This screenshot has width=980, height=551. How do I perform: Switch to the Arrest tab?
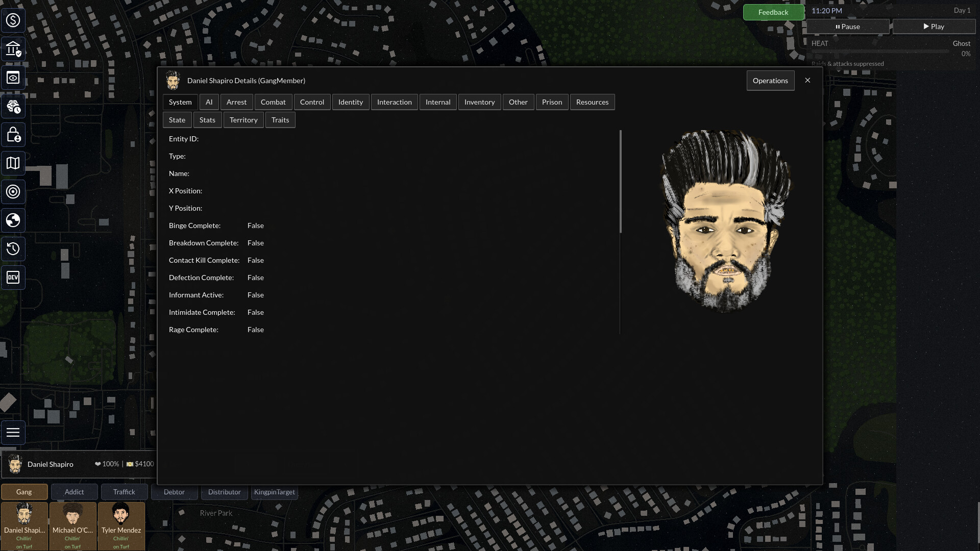[236, 102]
